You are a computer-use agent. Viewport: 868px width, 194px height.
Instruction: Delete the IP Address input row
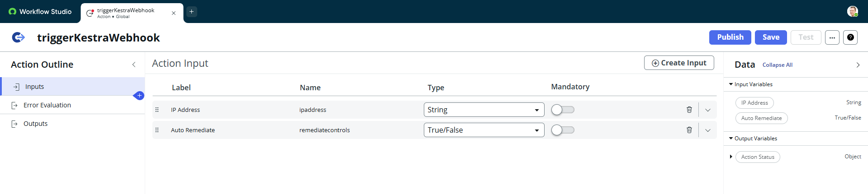[x=689, y=110]
